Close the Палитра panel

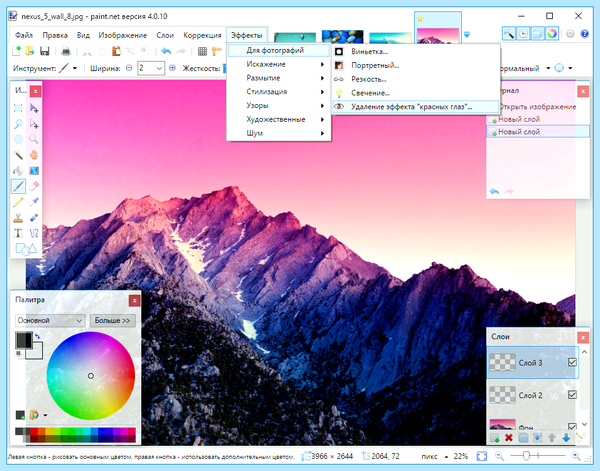click(x=134, y=301)
